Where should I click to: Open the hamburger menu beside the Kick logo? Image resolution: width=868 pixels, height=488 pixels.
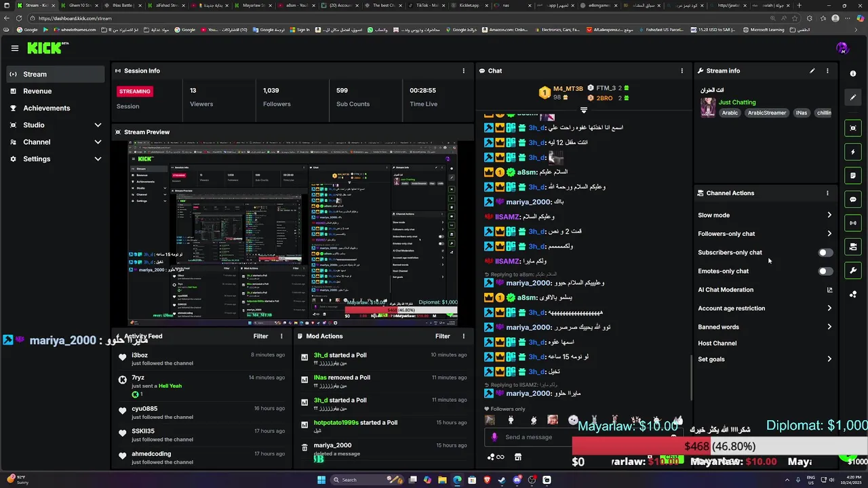(14, 48)
